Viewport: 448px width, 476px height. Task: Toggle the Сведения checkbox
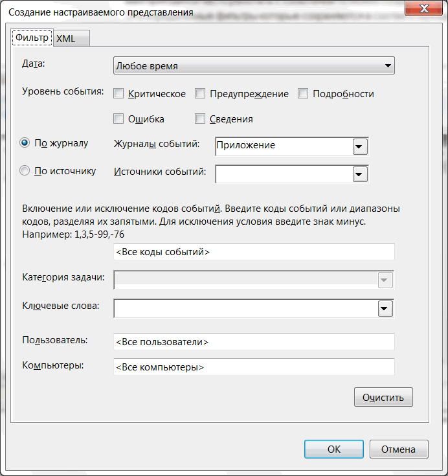pyautogui.click(x=199, y=119)
